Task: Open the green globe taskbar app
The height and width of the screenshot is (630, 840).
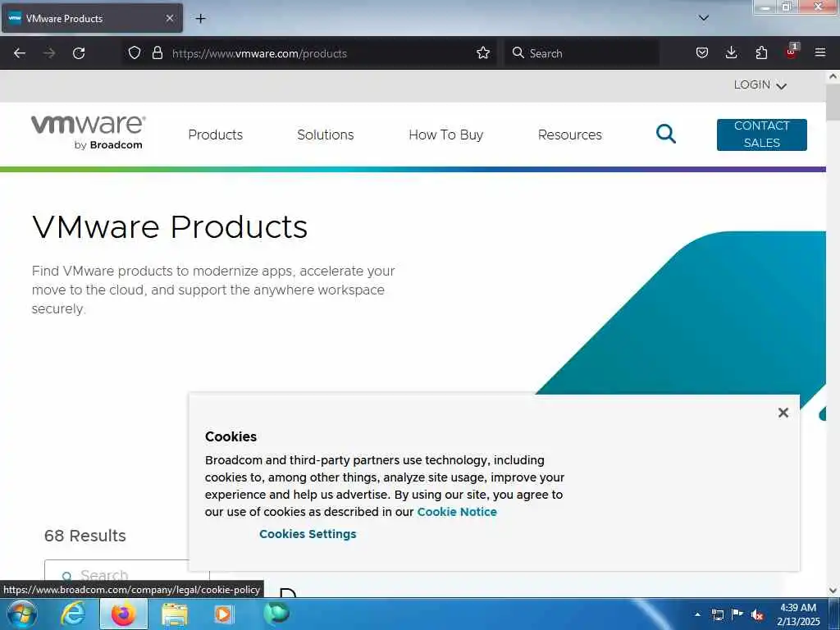Action: pos(276,613)
